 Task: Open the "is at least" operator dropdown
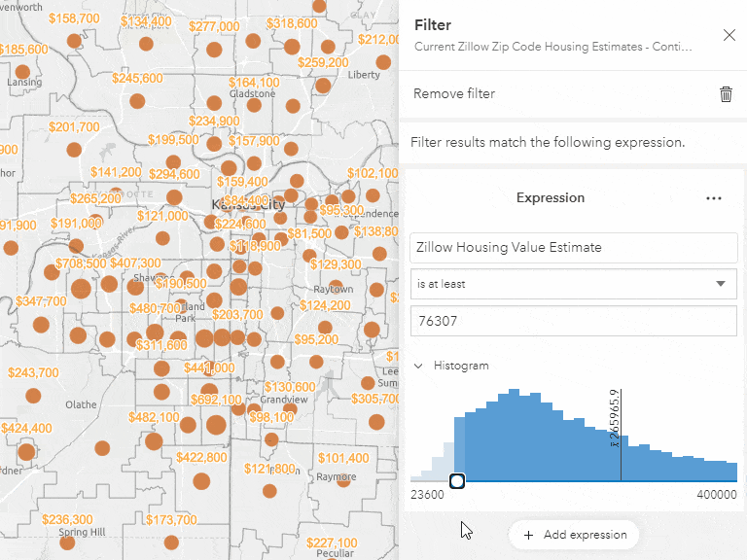point(573,284)
